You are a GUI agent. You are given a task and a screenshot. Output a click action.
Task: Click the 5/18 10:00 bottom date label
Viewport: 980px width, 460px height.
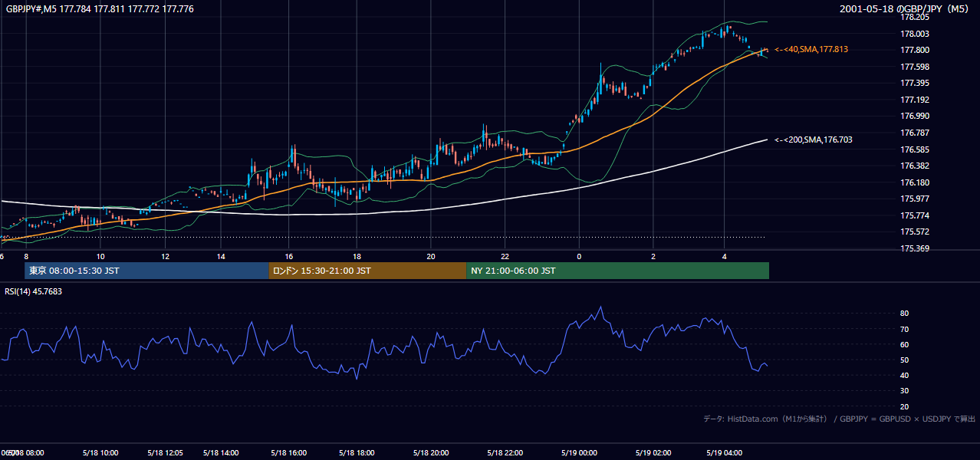[x=100, y=453]
